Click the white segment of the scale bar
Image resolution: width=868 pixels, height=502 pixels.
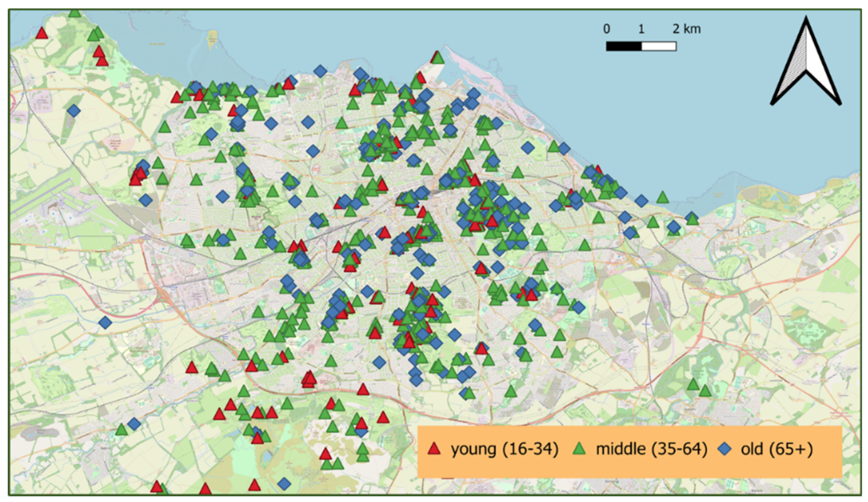(x=659, y=46)
